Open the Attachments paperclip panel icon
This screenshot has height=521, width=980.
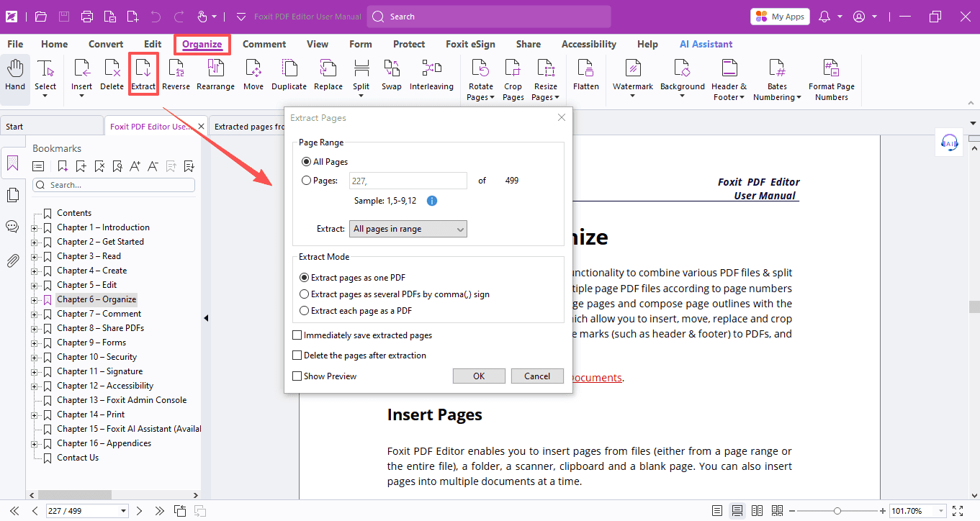[x=12, y=260]
